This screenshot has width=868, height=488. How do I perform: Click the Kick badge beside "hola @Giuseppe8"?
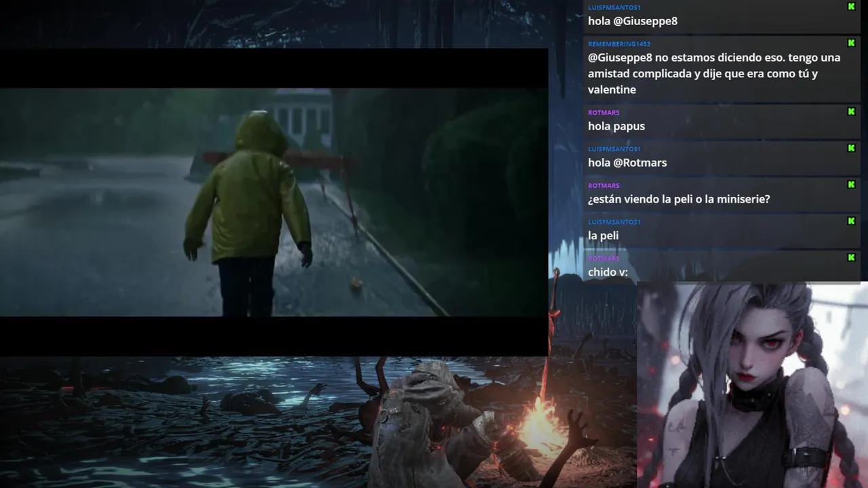tap(851, 6)
